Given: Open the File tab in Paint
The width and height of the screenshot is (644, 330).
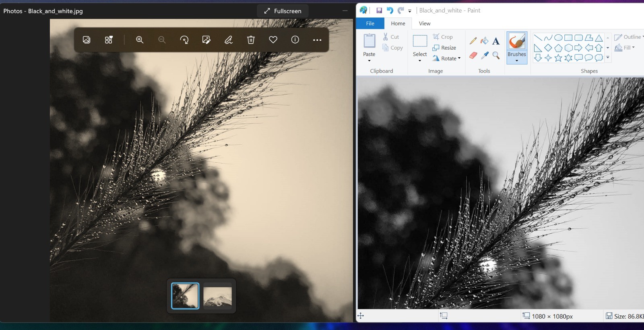Looking at the screenshot, I should point(370,23).
